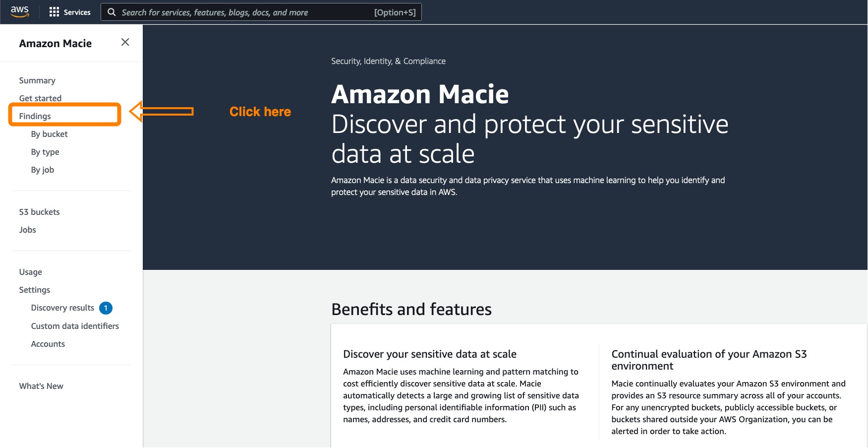Close the Amazon Macie navigation panel

125,42
